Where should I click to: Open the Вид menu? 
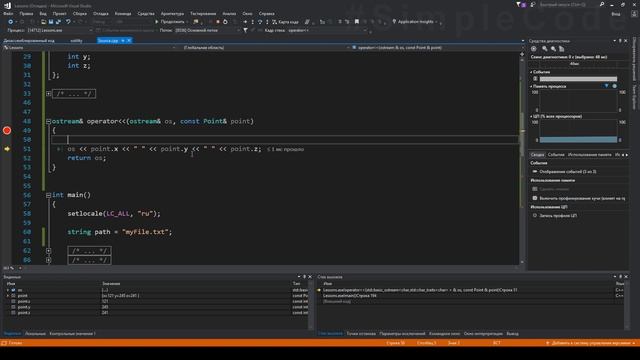click(x=43, y=13)
